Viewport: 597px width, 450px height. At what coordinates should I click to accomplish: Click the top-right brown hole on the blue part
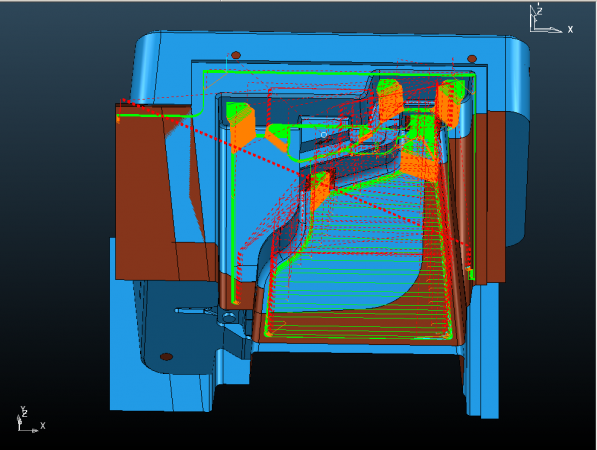[472, 59]
